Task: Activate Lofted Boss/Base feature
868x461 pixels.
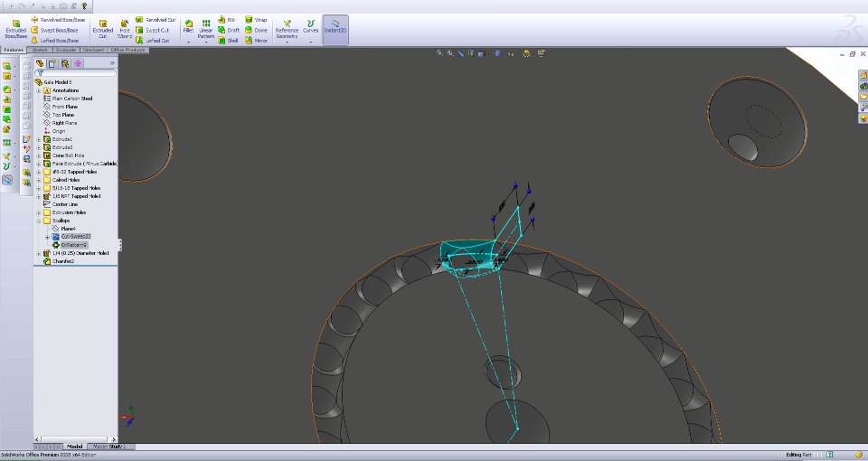Action: click(55, 41)
